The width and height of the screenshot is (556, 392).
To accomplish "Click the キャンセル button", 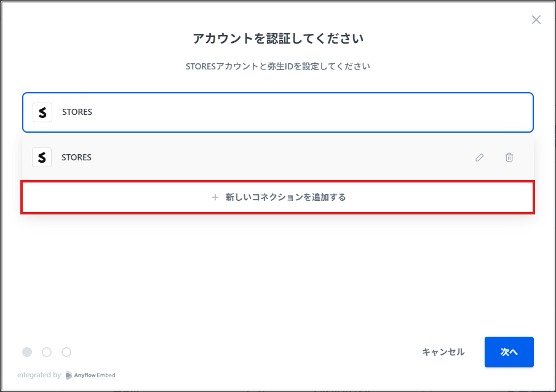I will click(x=443, y=352).
